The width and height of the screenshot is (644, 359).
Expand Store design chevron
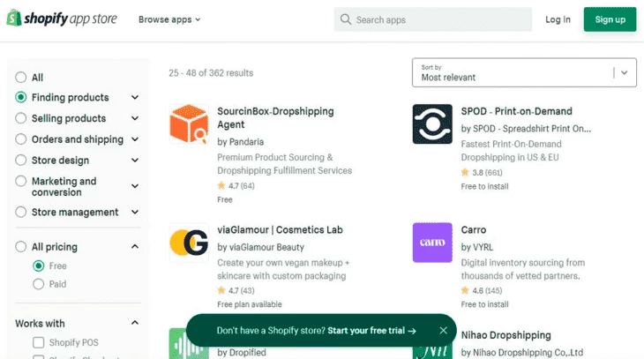(x=135, y=161)
